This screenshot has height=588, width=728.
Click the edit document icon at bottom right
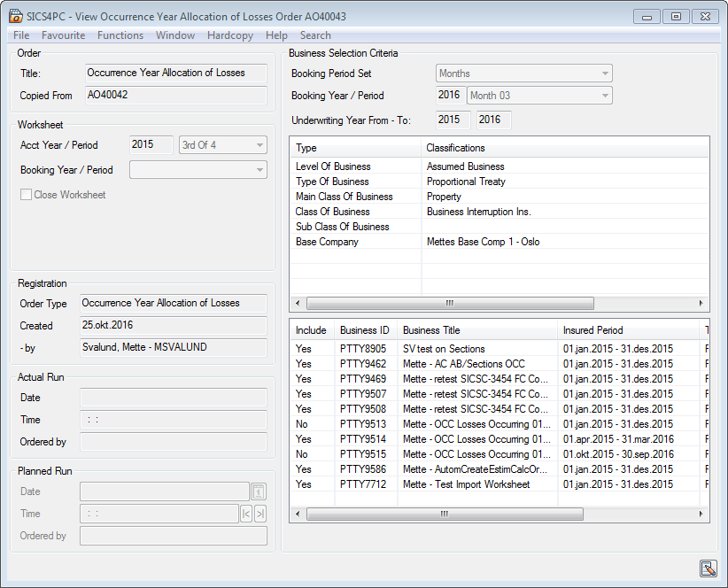707,569
